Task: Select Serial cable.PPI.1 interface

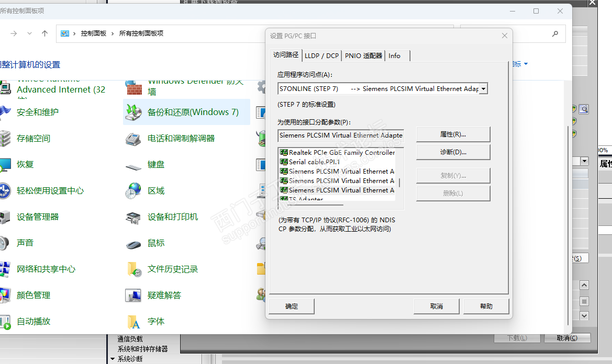Action: tap(310, 162)
